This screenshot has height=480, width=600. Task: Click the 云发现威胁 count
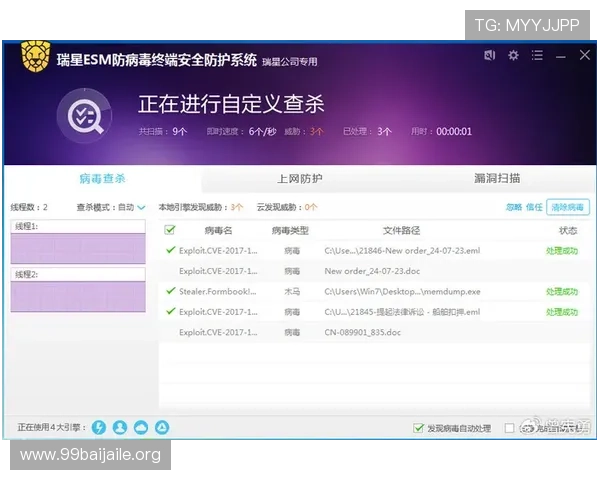[x=311, y=207]
